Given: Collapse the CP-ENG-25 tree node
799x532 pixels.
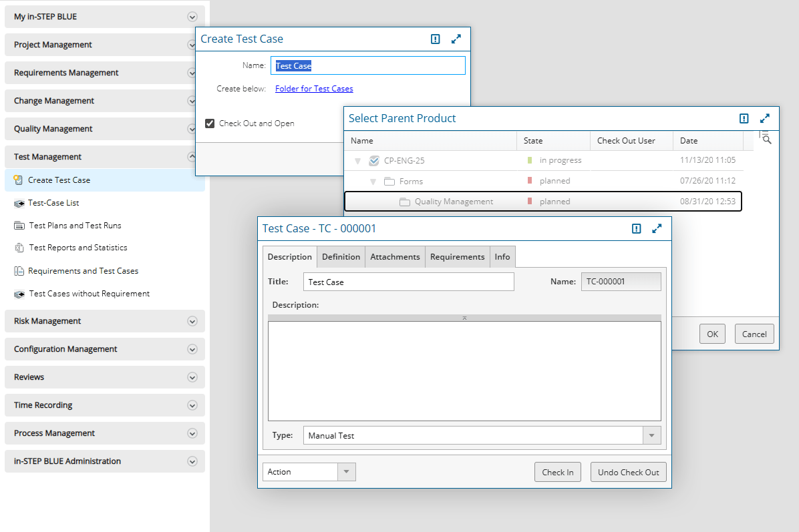Looking at the screenshot, I should (357, 160).
